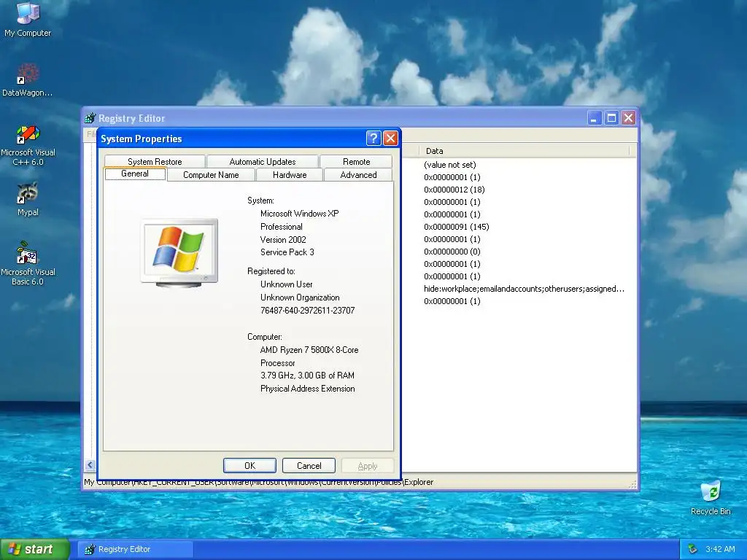Open the Start menu
The height and width of the screenshot is (560, 747).
pyautogui.click(x=34, y=549)
